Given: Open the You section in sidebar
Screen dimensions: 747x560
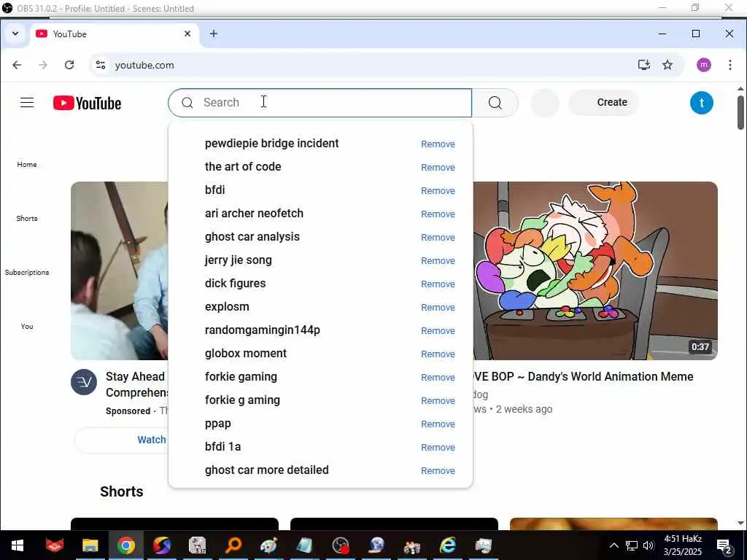Looking at the screenshot, I should click(x=27, y=326).
